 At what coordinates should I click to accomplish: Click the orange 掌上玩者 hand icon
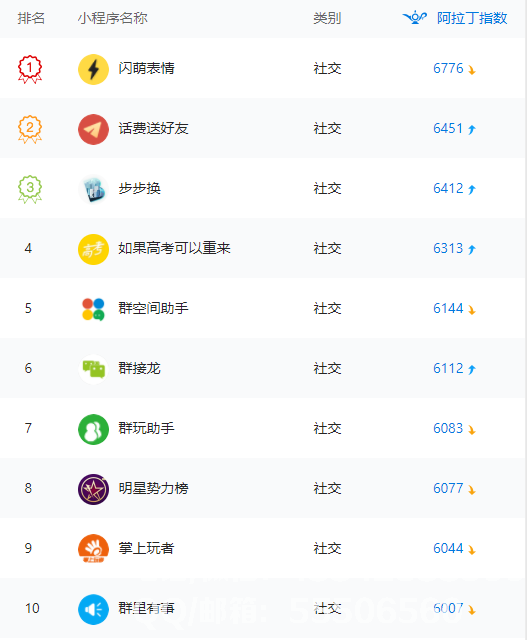pos(93,548)
